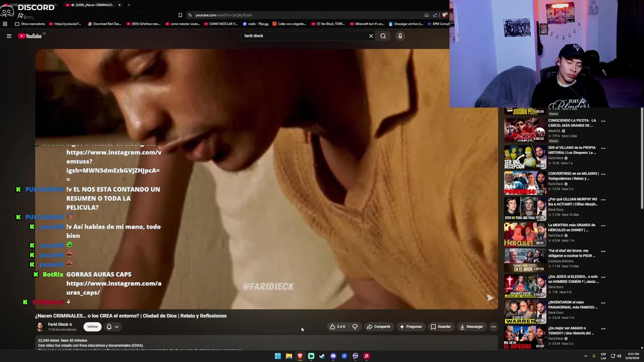Open instagram.com/auras_caps link in chat overlay

pos(114,288)
